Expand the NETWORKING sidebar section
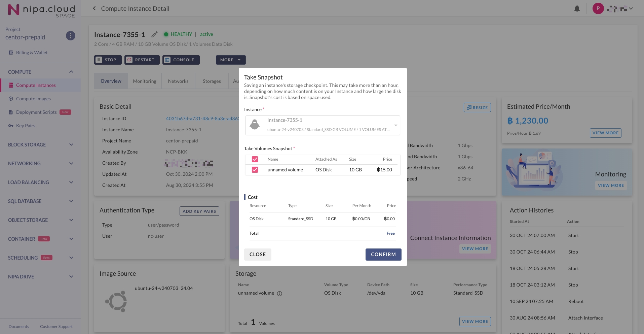 [x=40, y=164]
